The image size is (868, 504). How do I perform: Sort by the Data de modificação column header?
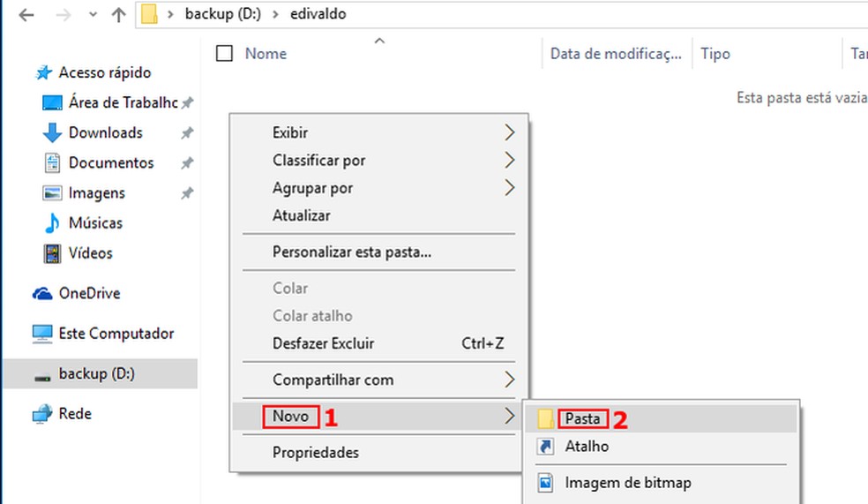pyautogui.click(x=616, y=54)
